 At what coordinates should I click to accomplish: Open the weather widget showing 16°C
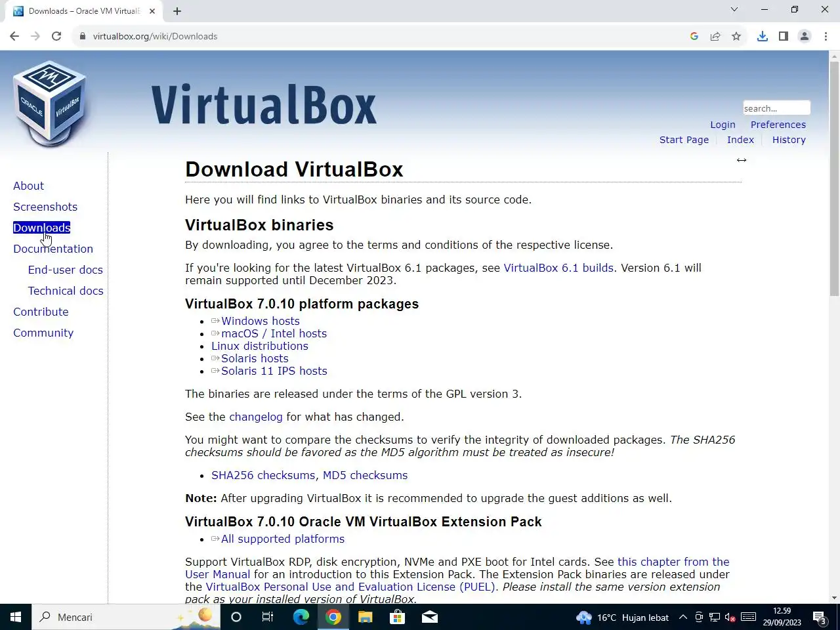(622, 618)
